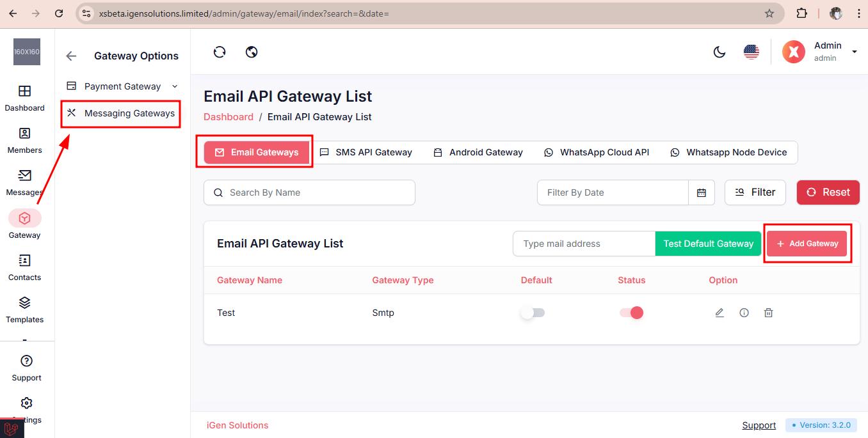The height and width of the screenshot is (438, 868).
Task: Go back using Gateway Options arrow
Action: (x=71, y=56)
